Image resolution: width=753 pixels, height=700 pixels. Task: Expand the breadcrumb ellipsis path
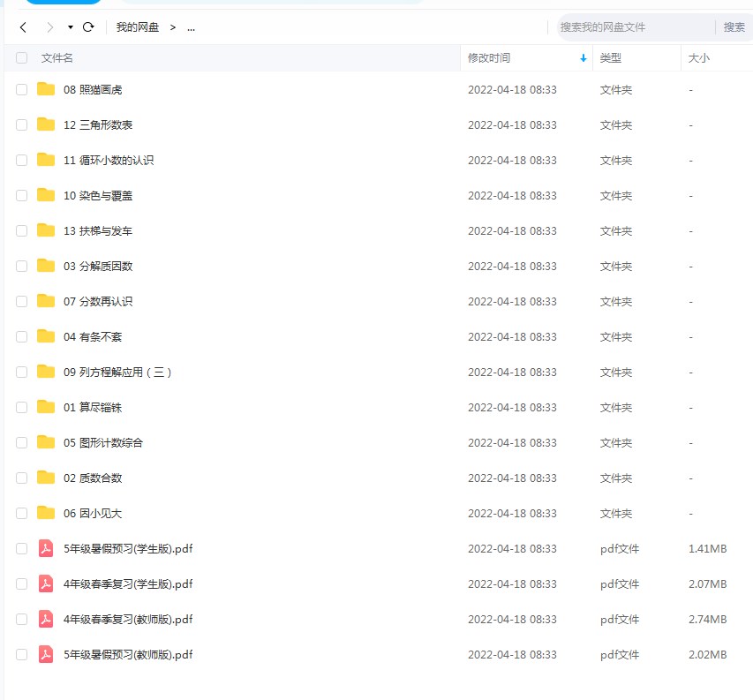(192, 28)
